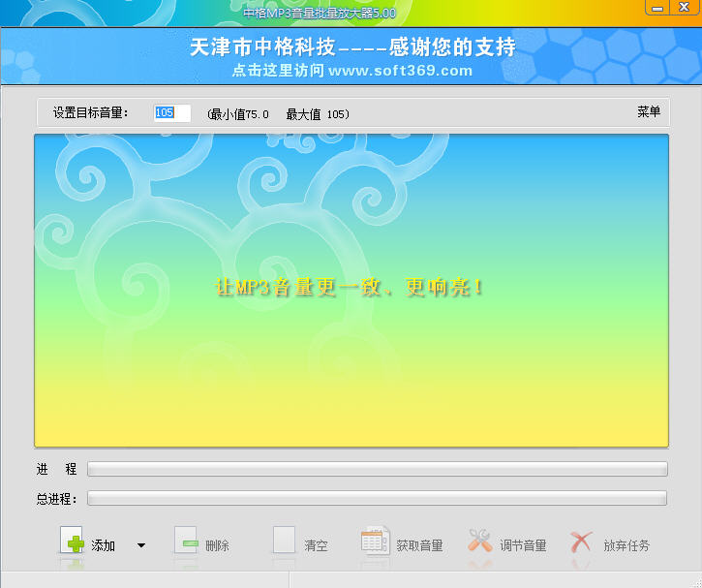This screenshot has height=588, width=702.
Task: Click the 获取音量 button label
Action: 419,545
